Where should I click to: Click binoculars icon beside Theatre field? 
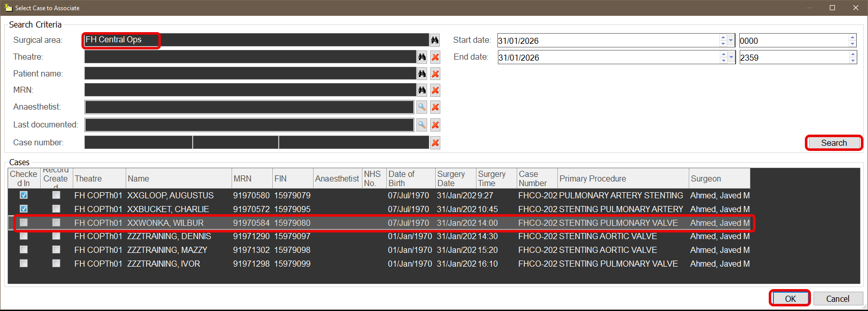click(x=422, y=57)
